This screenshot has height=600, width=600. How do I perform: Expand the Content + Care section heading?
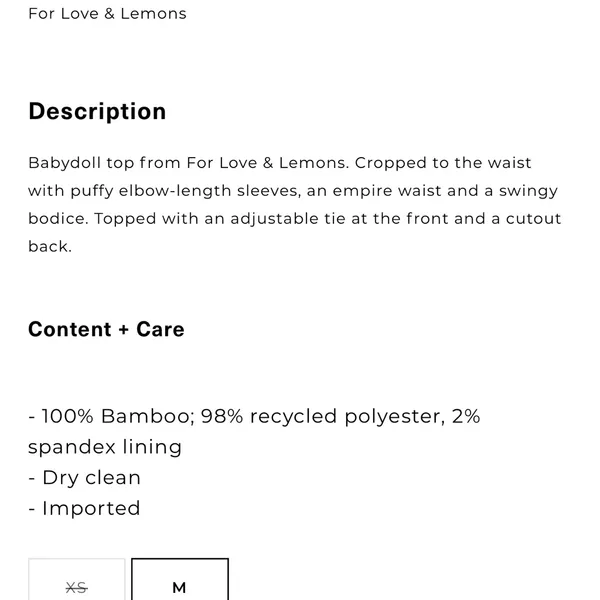(x=106, y=329)
